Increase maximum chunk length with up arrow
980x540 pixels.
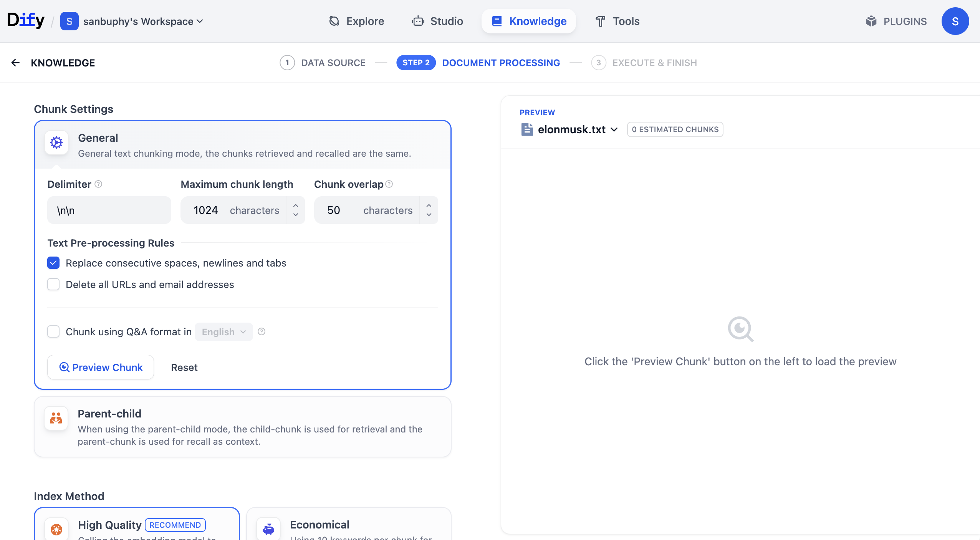point(296,205)
